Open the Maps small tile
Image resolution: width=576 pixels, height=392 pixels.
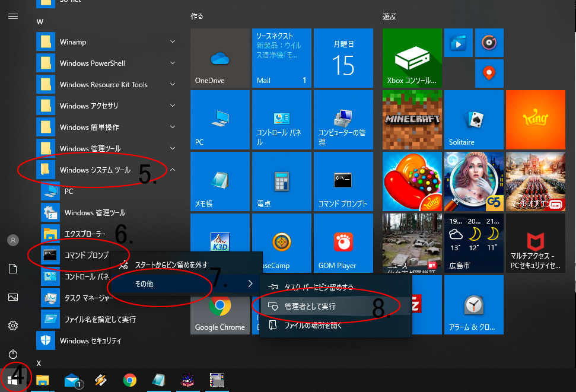click(x=489, y=74)
